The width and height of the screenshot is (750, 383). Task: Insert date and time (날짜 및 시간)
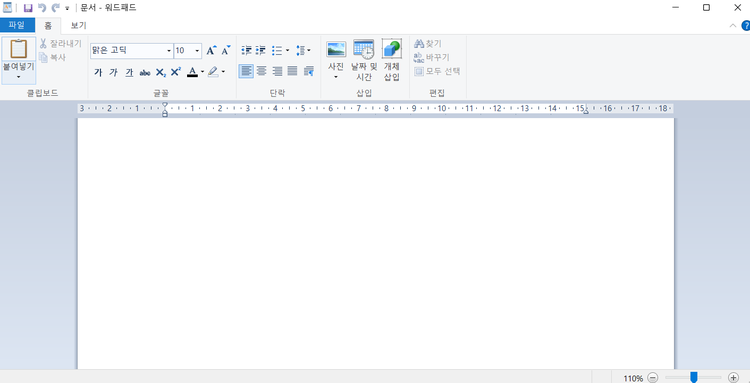coord(364,49)
